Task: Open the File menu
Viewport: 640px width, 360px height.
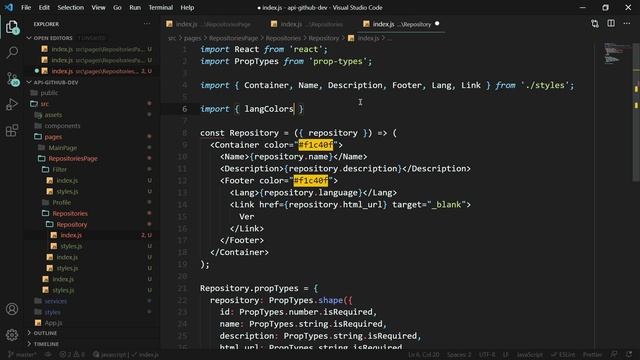Action: click(26, 7)
